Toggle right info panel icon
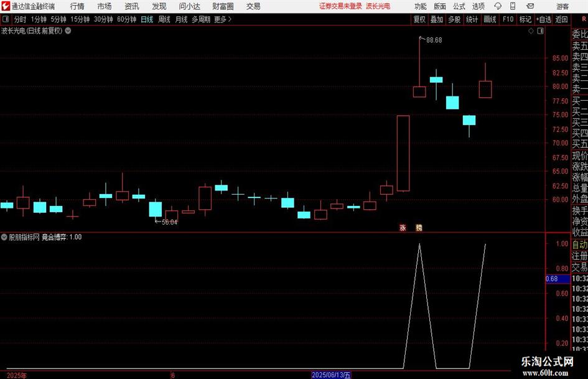 point(540,31)
